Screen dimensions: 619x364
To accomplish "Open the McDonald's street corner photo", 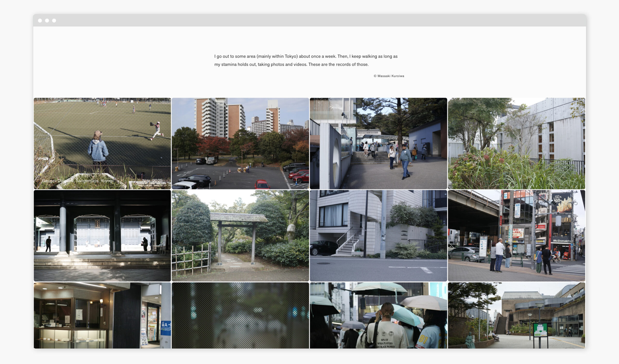I will click(x=516, y=236).
